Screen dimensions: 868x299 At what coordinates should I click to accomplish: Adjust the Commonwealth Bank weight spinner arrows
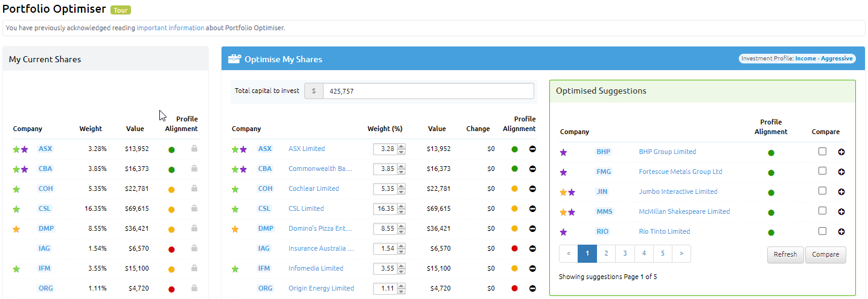pos(401,169)
